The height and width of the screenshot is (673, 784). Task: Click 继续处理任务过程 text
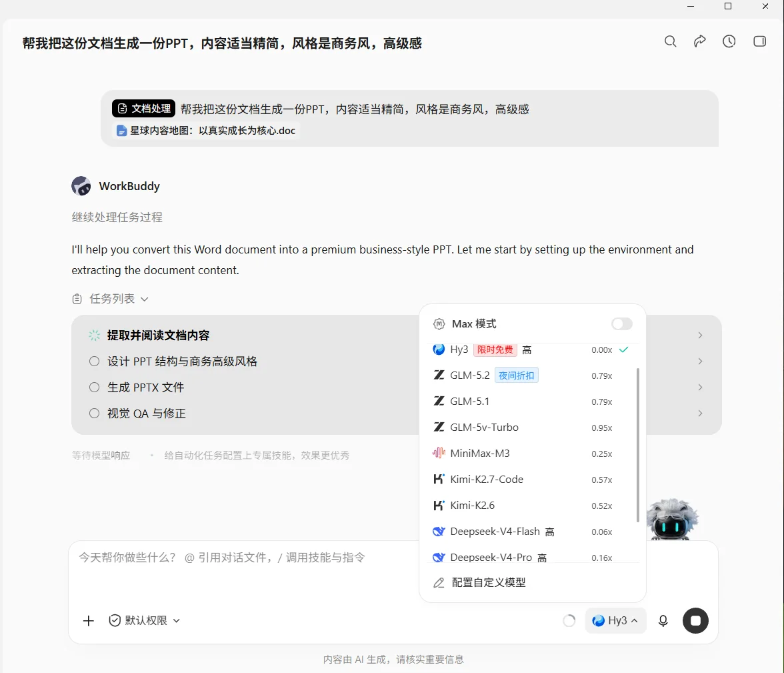(x=117, y=217)
